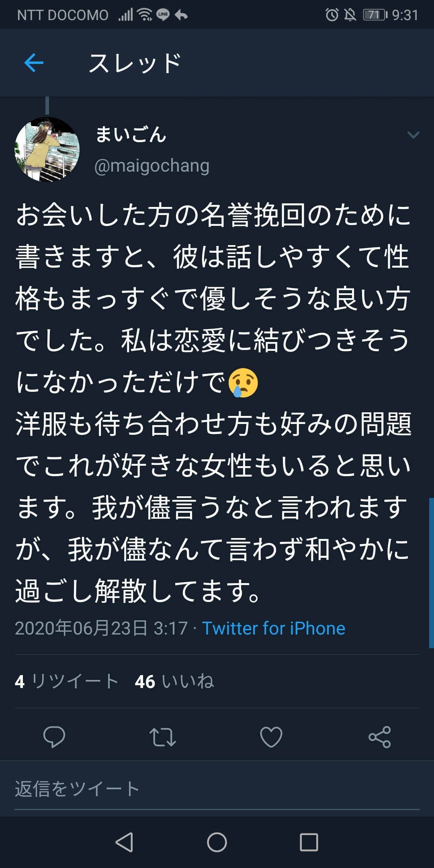
Task: View the 4 retweets list
Action: [x=67, y=682]
